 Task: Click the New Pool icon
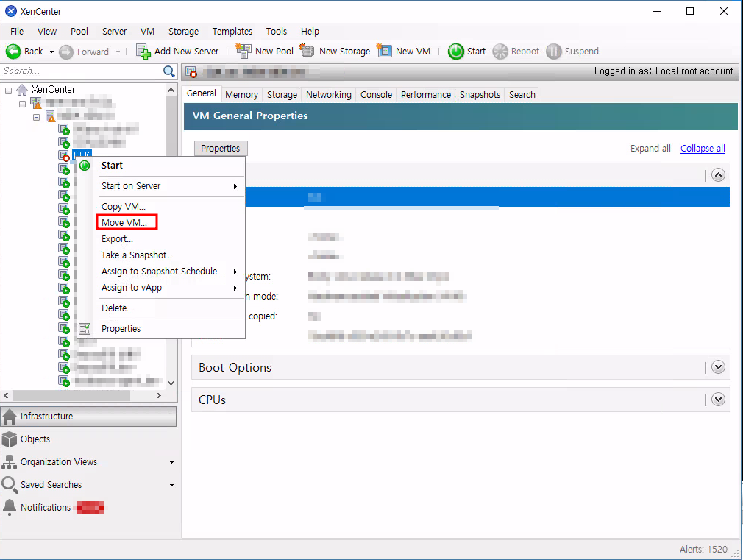(243, 51)
